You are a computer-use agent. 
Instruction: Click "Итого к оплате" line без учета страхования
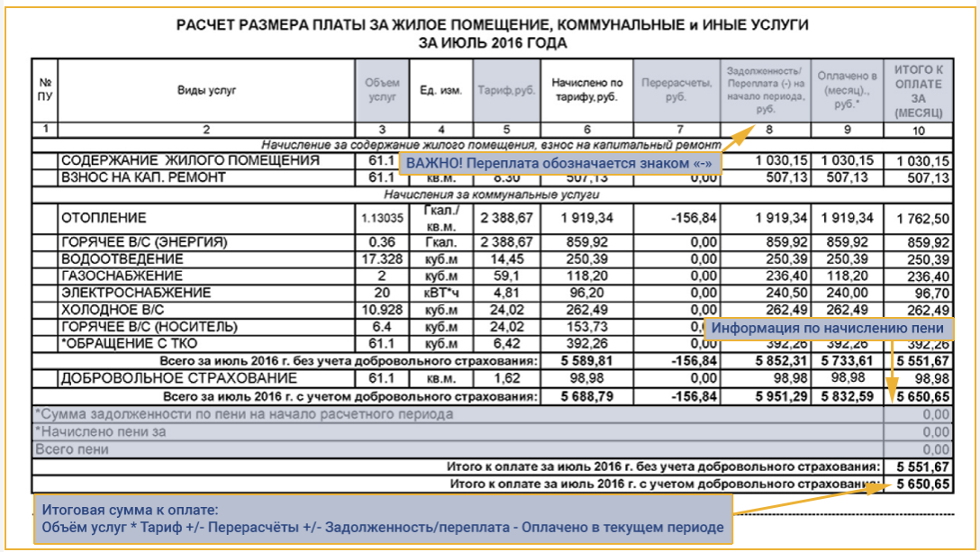(663, 466)
